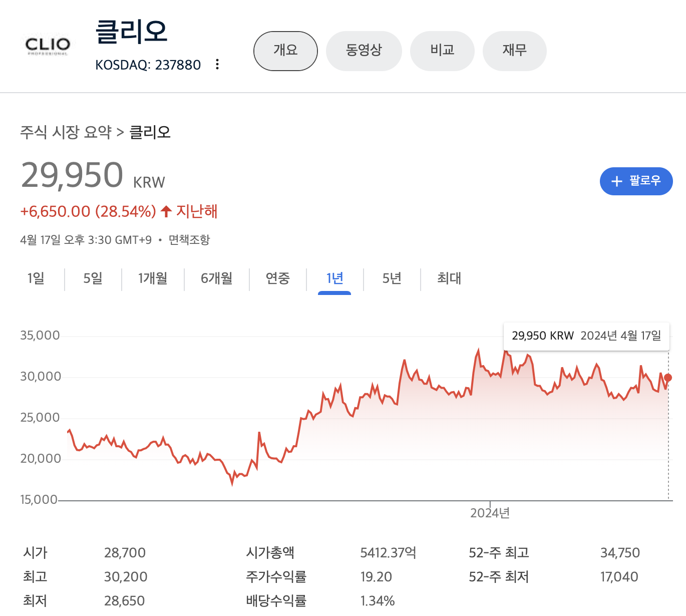This screenshot has height=616, width=686.
Task: Select the 개요 overview tab
Action: 285,51
